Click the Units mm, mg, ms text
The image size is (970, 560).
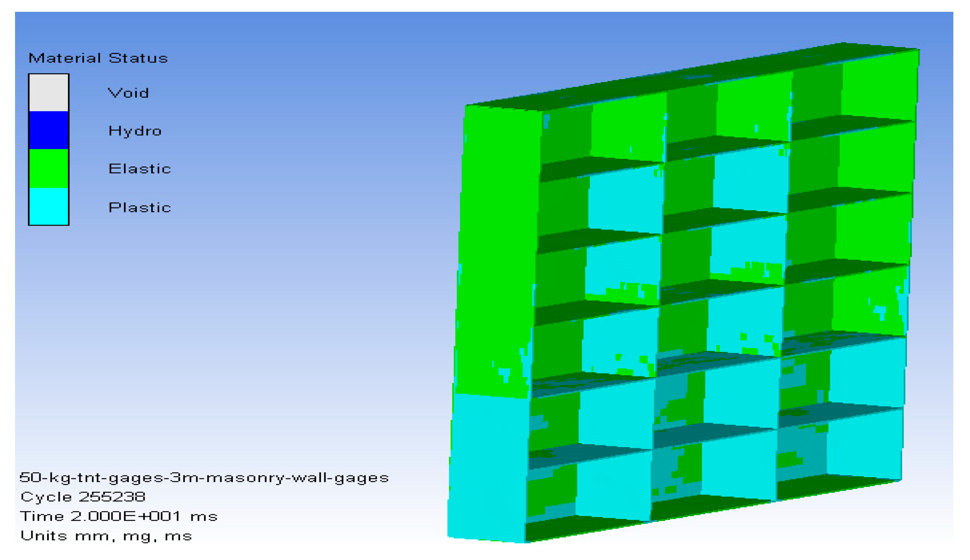[x=106, y=536]
